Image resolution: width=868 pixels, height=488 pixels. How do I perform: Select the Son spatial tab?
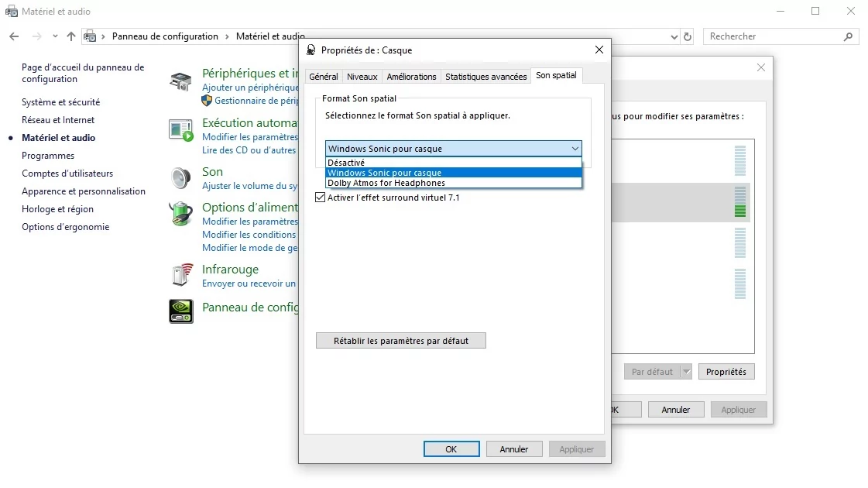tap(556, 75)
